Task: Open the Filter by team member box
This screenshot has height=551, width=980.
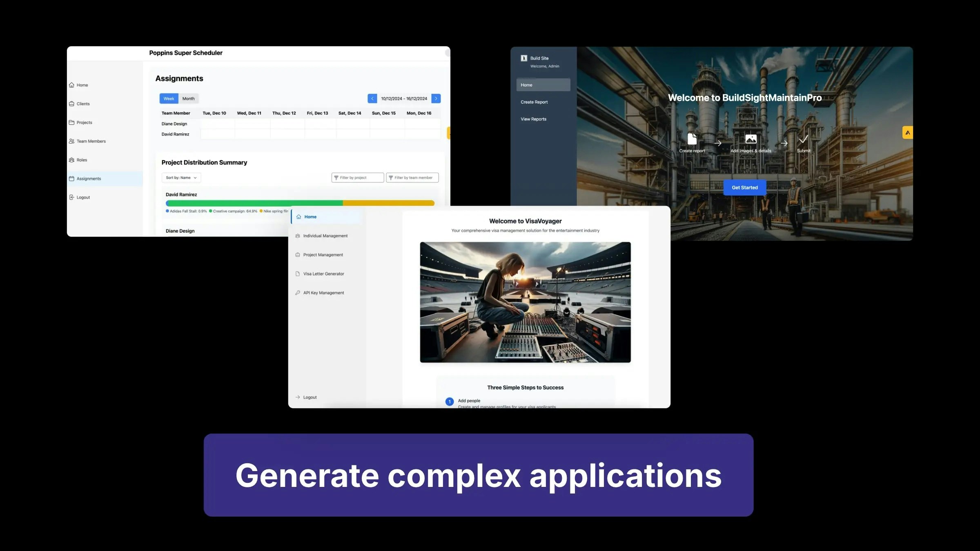Action: tap(412, 178)
